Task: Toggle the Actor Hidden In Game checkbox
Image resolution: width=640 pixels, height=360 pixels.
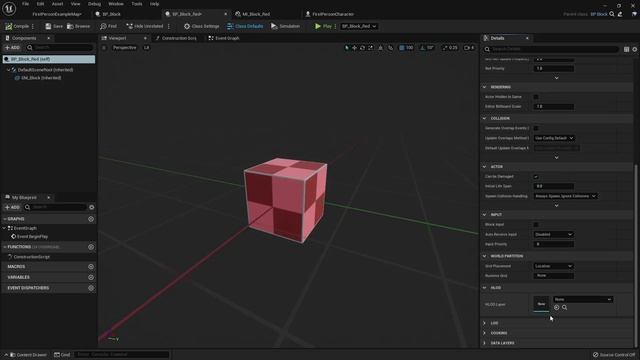Action: [536, 97]
